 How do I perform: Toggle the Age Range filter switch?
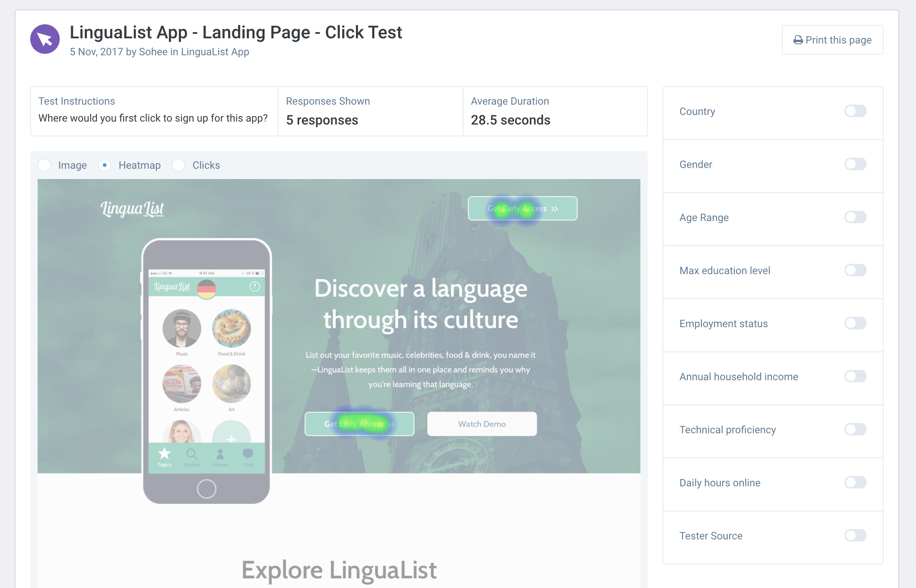coord(855,217)
